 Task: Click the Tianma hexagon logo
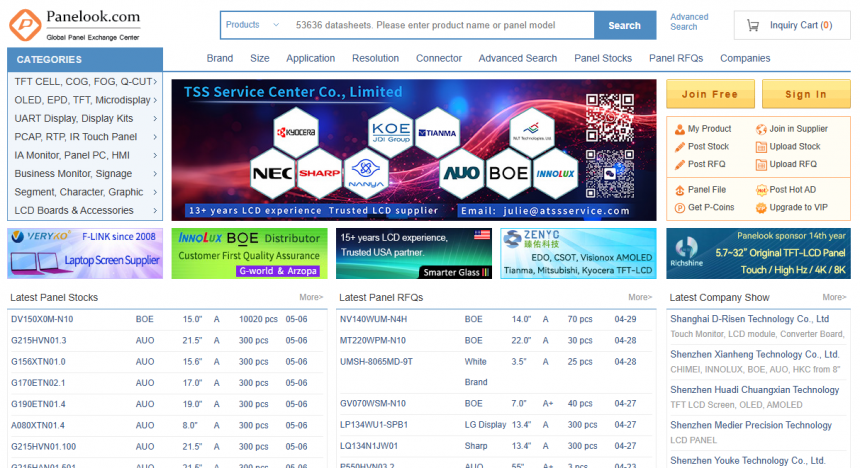(437, 132)
